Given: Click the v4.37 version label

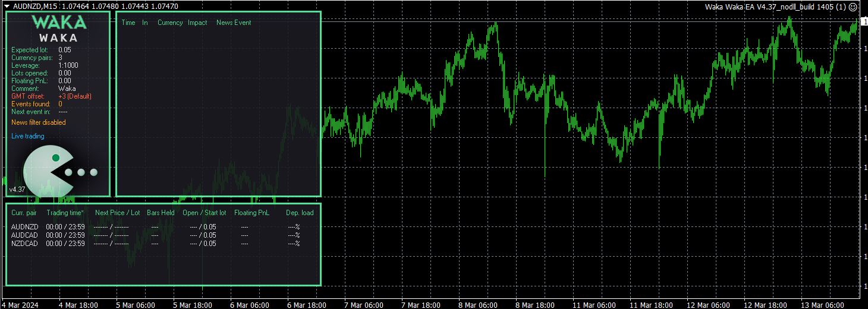Looking at the screenshot, I should coord(17,190).
